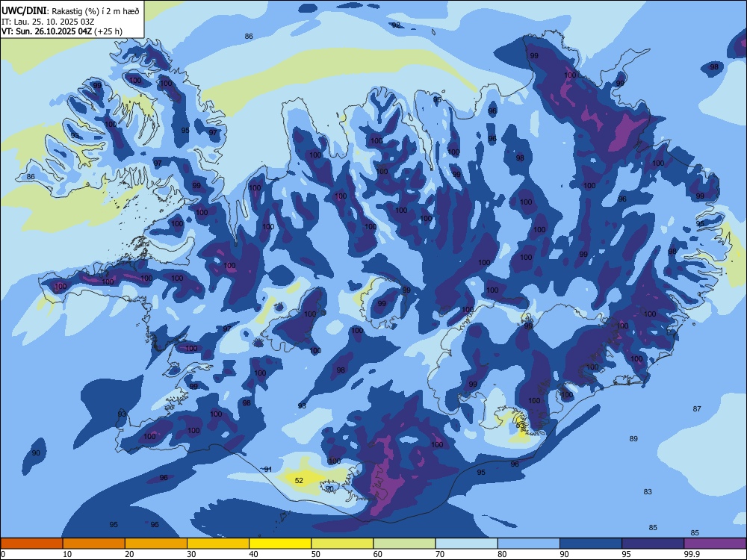
Task: Select the 40–50 bright yellow legend band
Action: pos(280,544)
